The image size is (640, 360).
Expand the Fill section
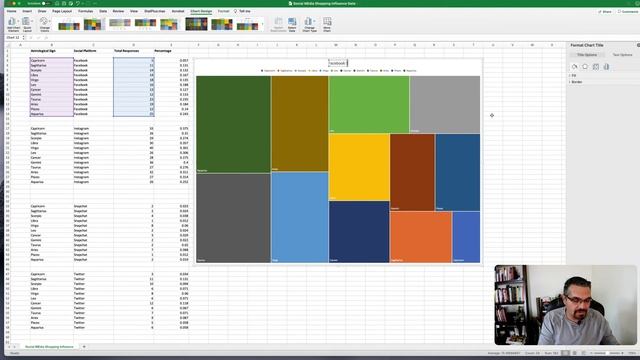coord(573,76)
